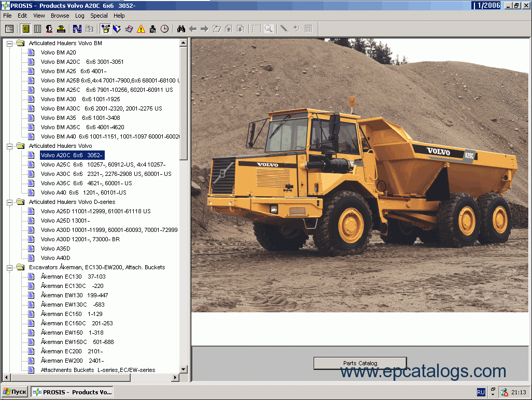Open the Special menu
The image size is (532, 400).
pos(99,16)
